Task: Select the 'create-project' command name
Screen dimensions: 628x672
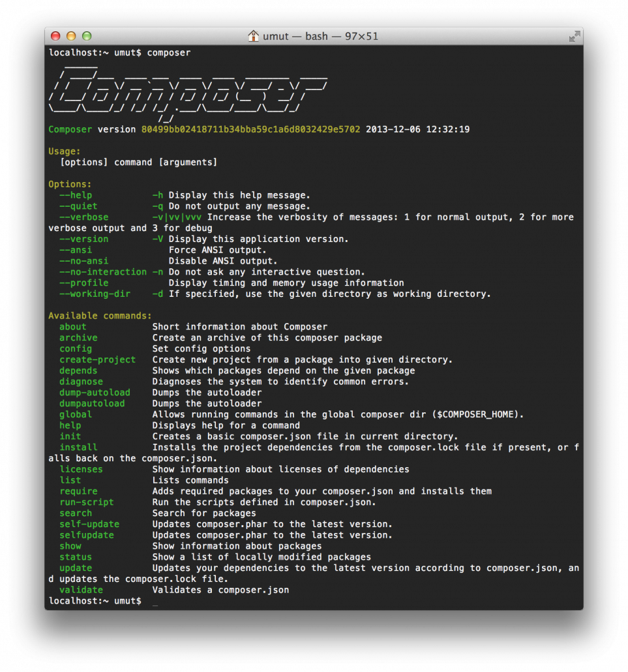Action: pos(98,360)
